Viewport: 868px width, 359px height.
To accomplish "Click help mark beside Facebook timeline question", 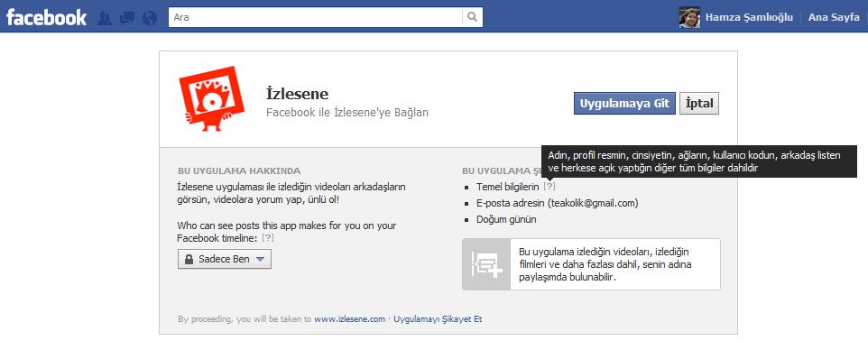I will click(x=268, y=238).
